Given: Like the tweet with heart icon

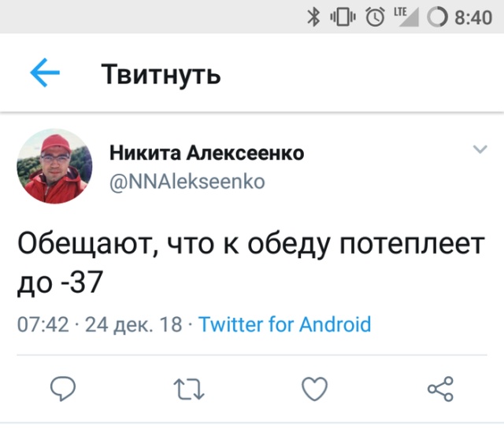Looking at the screenshot, I should 315,387.
